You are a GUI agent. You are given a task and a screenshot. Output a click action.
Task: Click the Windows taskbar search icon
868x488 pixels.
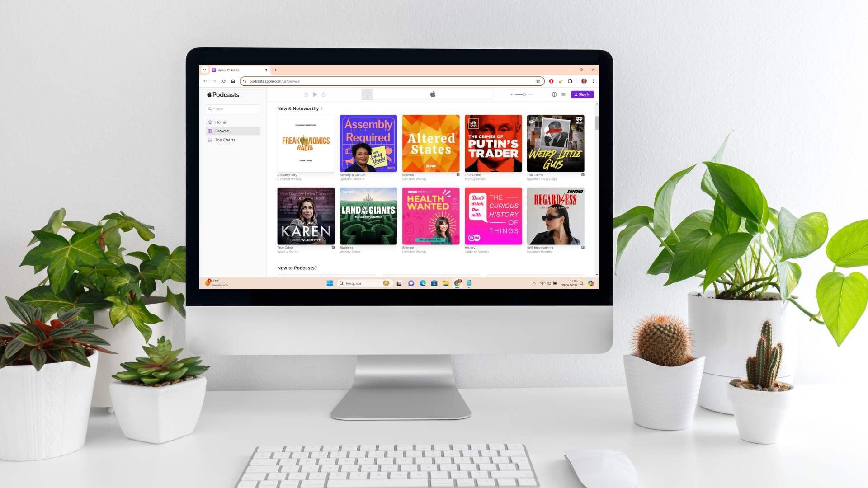pos(340,283)
